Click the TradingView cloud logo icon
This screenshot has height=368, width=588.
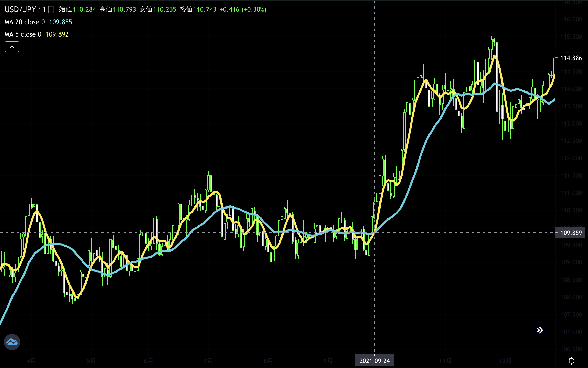click(12, 342)
